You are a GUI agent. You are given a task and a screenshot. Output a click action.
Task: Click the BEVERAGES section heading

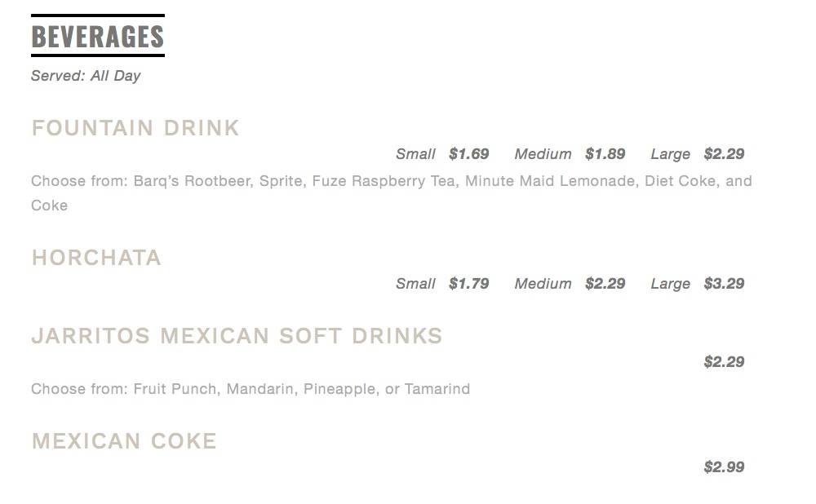coord(98,37)
